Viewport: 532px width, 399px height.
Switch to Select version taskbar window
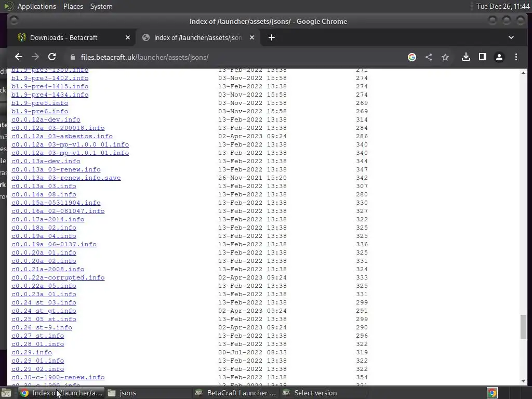coord(323,393)
